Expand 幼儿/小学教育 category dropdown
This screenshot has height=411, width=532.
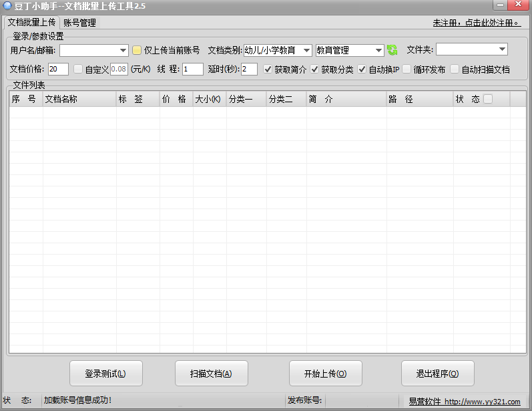click(x=306, y=51)
